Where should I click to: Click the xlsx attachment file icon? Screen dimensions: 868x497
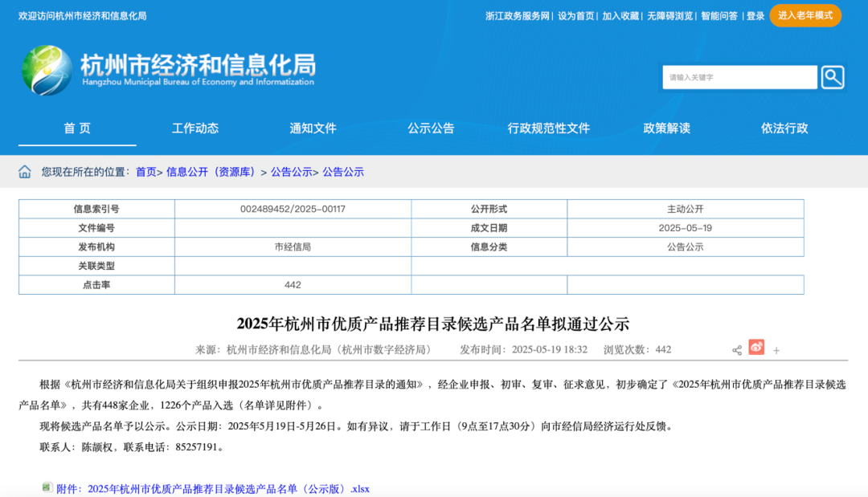tap(47, 487)
